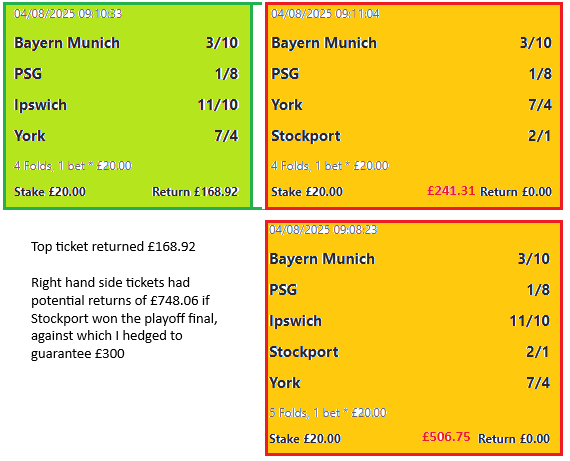Image resolution: width=570 pixels, height=461 pixels.
Task: Click Stake £20.00 in the green ticket
Action: coord(50,192)
